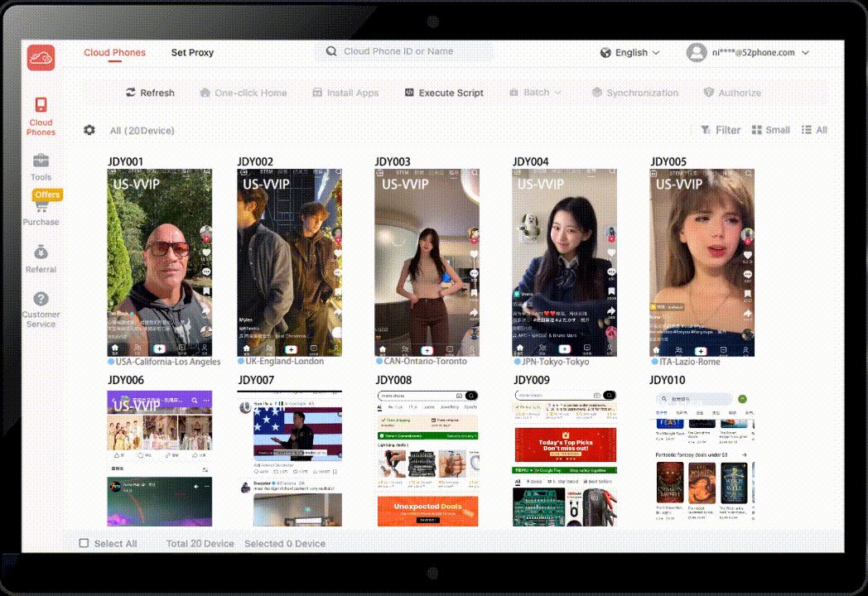The width and height of the screenshot is (868, 596).
Task: Open the JDY007 phone screen thumbnail
Action: tap(290, 459)
